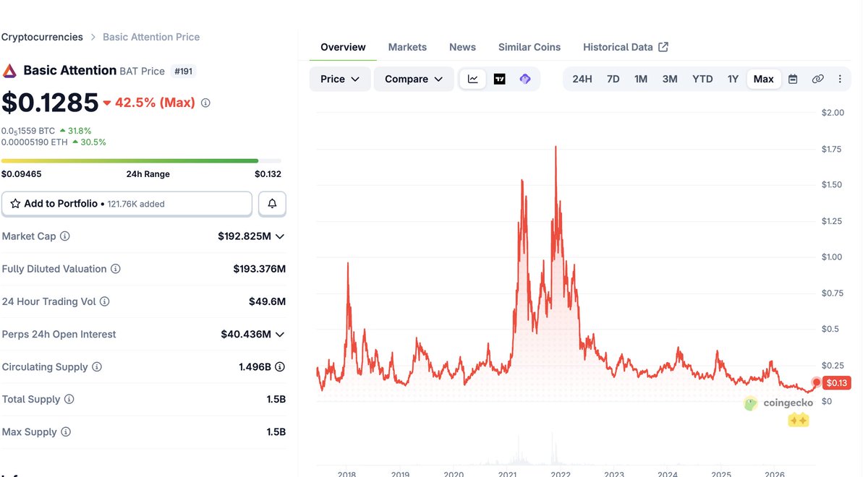Expand the Market Cap chevron
Screen dimensions: 868x477
[x=280, y=236]
